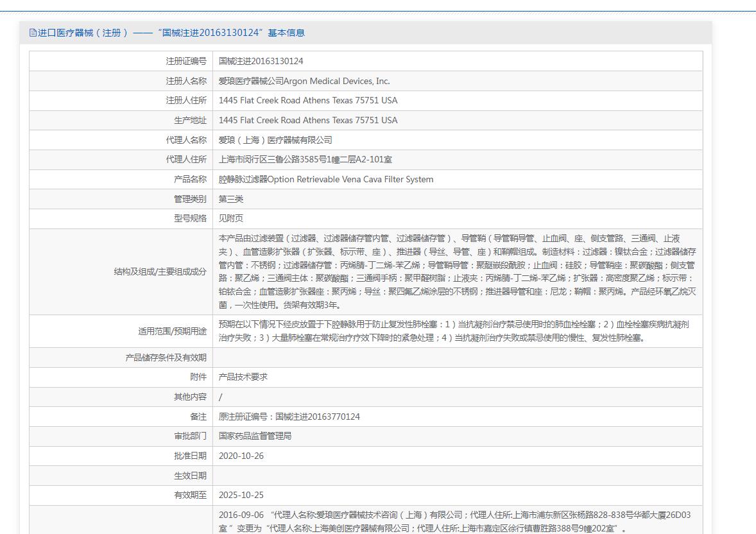756x534 pixels.
Task: Select the 生产地址 address value
Action: pyautogui.click(x=308, y=120)
